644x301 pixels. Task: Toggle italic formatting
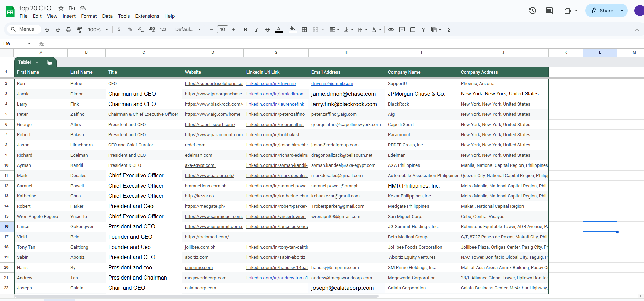click(x=256, y=30)
